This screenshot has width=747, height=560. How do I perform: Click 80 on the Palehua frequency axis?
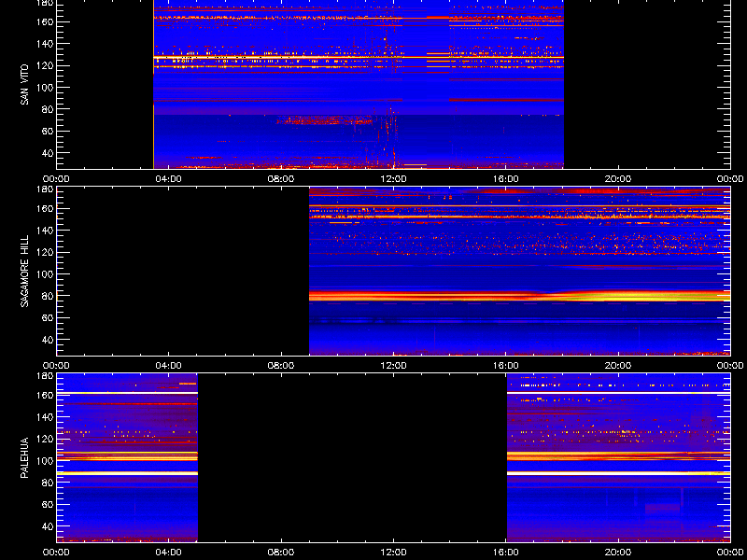48,483
